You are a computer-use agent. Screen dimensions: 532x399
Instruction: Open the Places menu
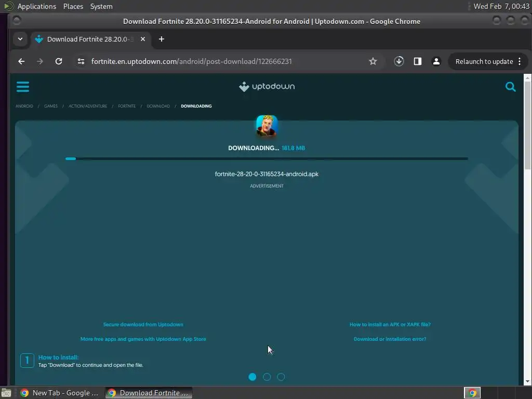click(x=73, y=6)
